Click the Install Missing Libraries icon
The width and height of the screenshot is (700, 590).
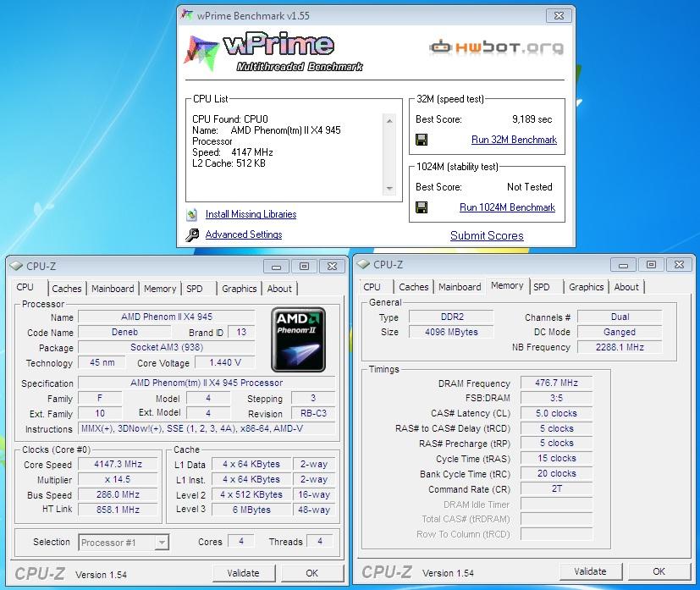(192, 215)
